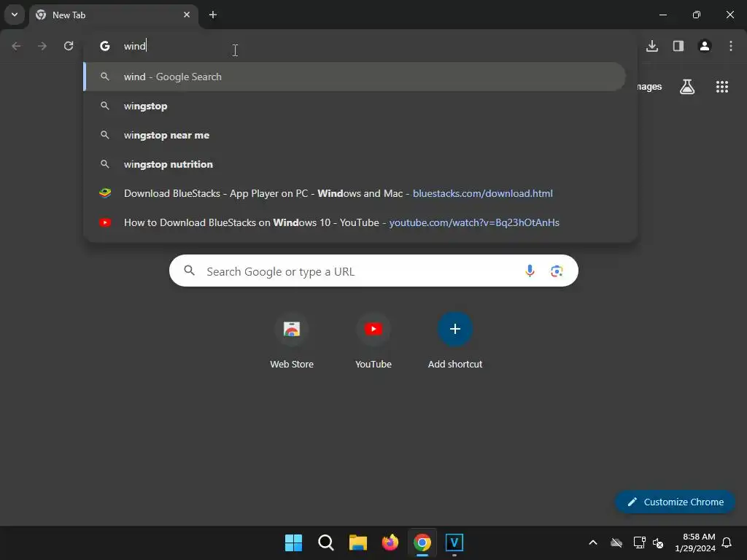
Task: Select the New Tab tab
Action: [x=113, y=15]
